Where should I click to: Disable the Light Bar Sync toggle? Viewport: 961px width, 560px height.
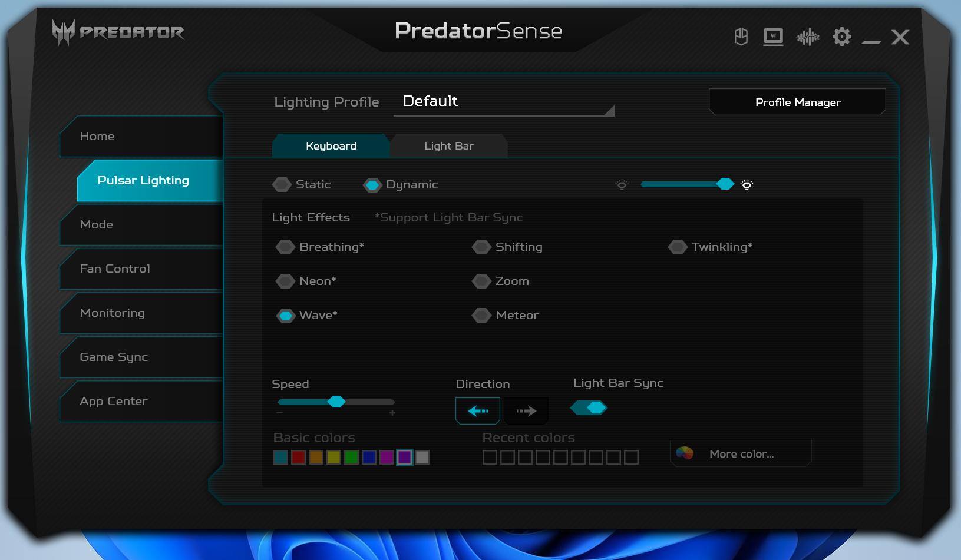pyautogui.click(x=589, y=407)
